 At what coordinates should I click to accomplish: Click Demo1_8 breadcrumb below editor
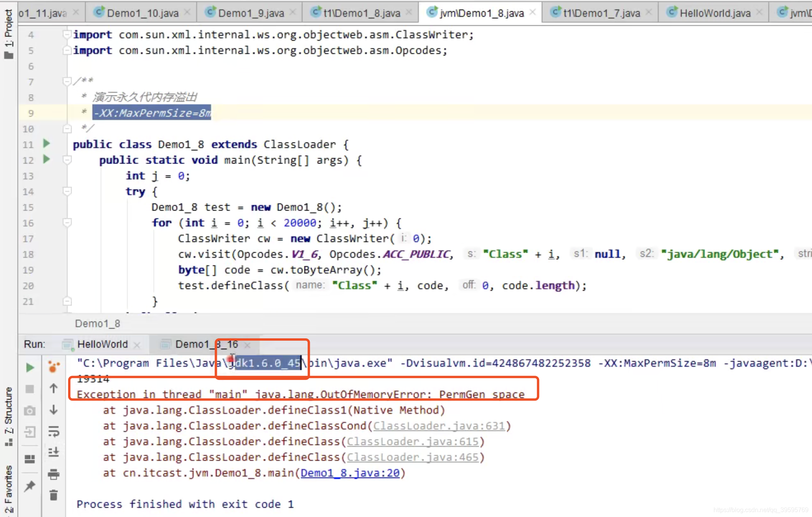point(97,324)
